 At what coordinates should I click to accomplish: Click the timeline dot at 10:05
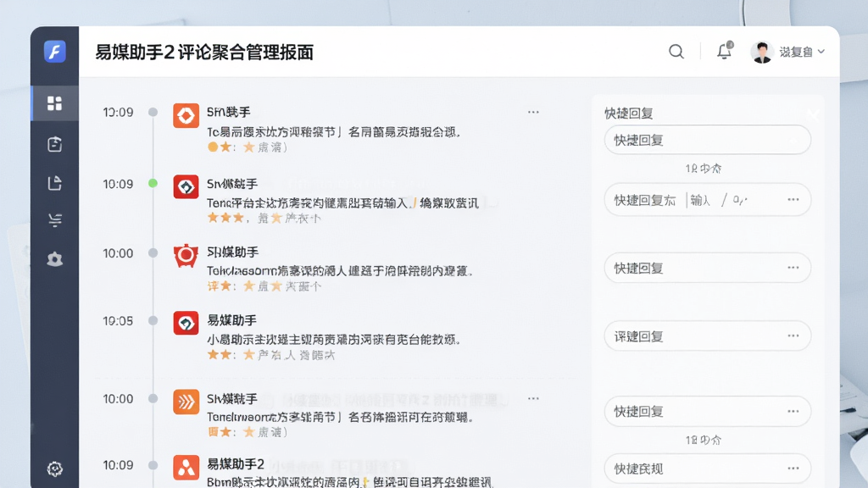pyautogui.click(x=153, y=320)
